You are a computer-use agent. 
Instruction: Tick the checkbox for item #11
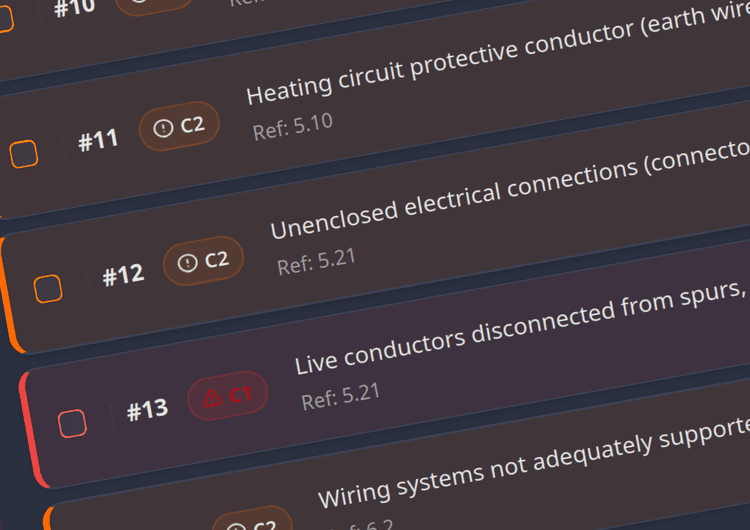click(24, 154)
